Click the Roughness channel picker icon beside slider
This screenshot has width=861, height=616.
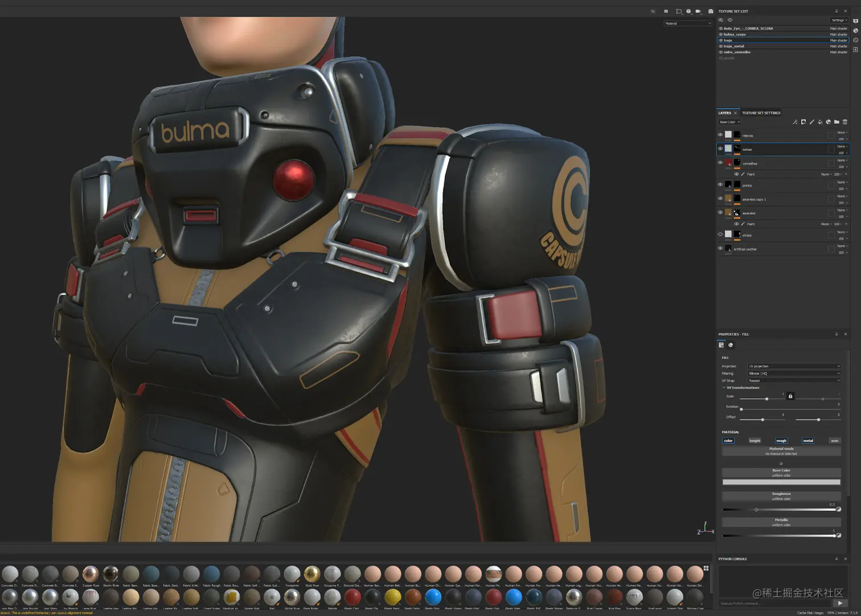coord(839,510)
